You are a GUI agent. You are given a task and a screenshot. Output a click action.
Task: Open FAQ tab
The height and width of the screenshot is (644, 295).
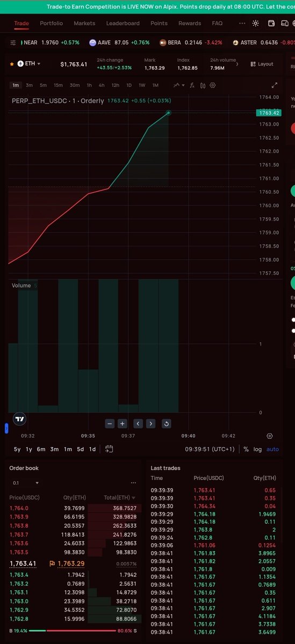[x=217, y=24]
